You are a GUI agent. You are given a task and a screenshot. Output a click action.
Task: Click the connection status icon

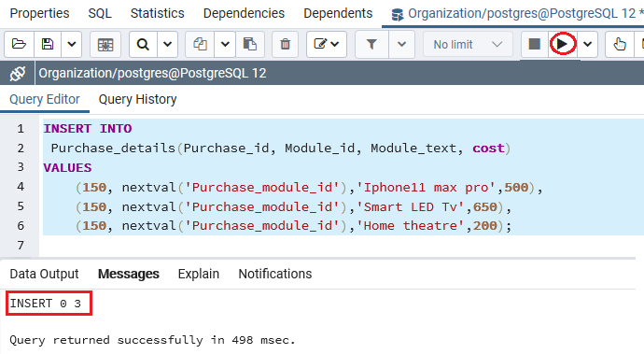[17, 74]
